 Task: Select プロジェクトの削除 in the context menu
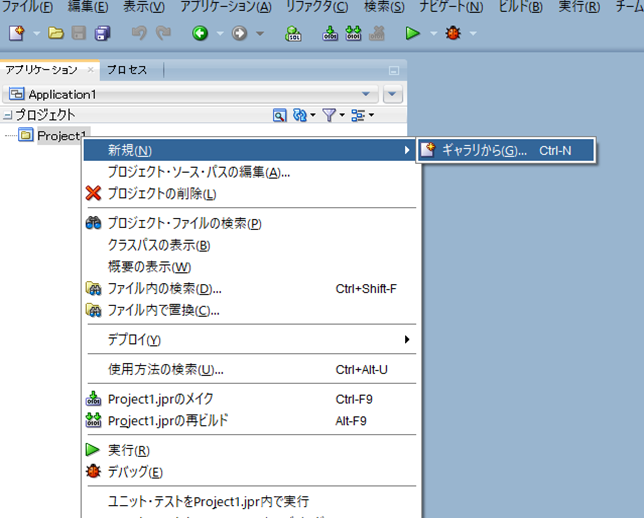160,193
